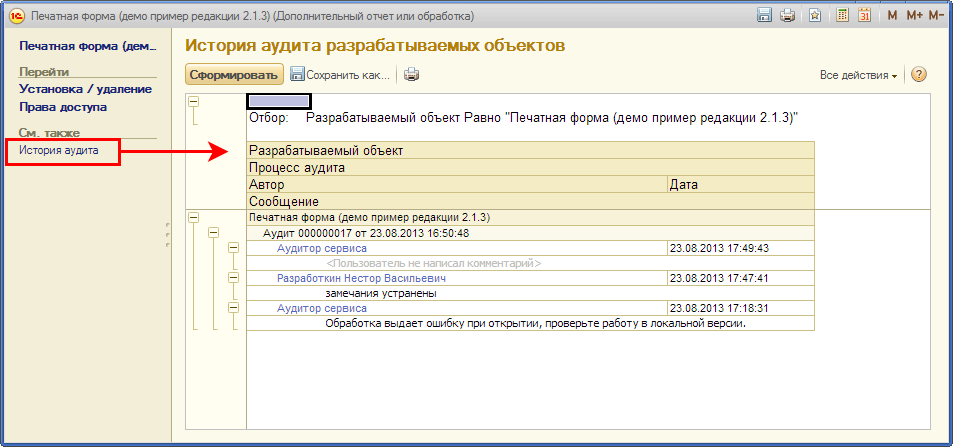Click the sidebar splitter handle dots
This screenshot has height=448, width=953.
click(x=167, y=235)
